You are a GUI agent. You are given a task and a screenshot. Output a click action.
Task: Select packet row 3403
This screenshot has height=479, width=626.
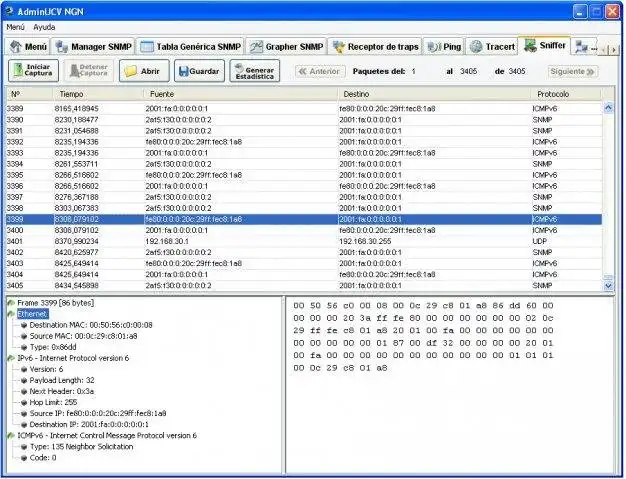click(304, 263)
